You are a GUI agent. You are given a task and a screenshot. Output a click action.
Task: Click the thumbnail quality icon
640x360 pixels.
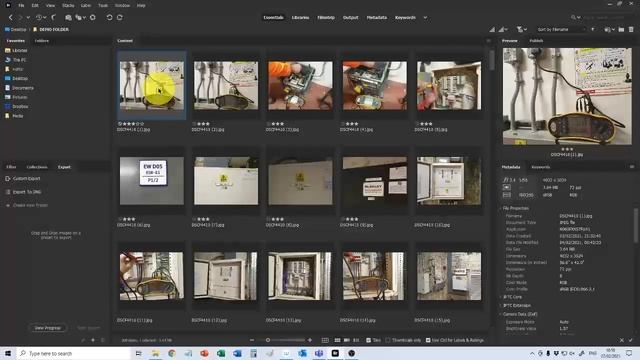(492, 29)
